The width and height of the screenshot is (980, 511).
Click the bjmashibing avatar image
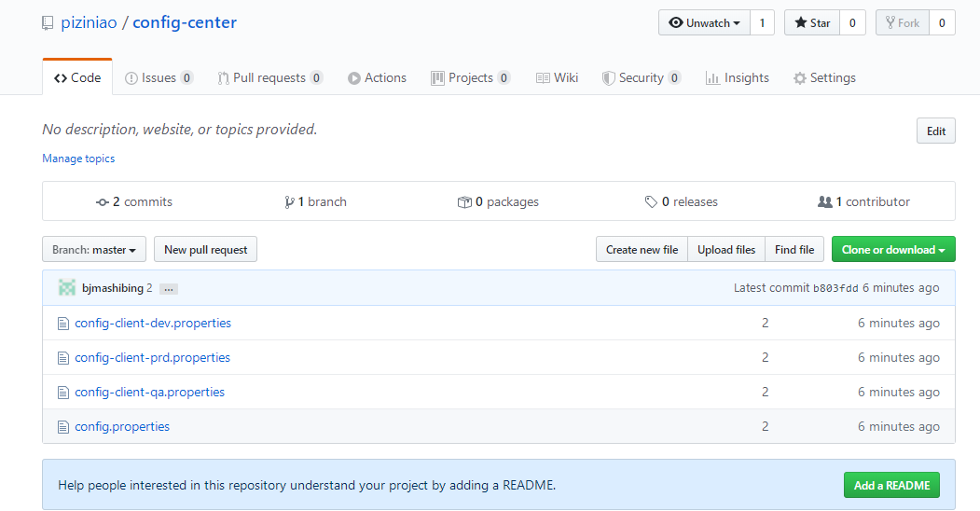coord(66,288)
